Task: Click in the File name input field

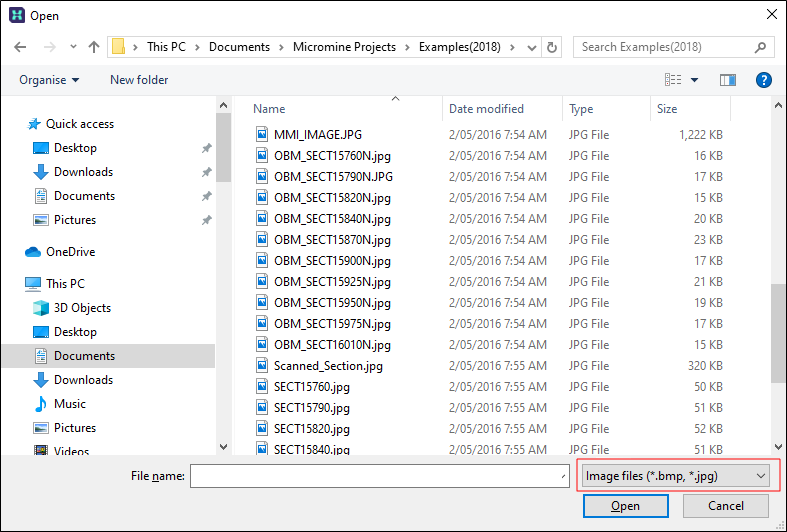Action: 380,477
